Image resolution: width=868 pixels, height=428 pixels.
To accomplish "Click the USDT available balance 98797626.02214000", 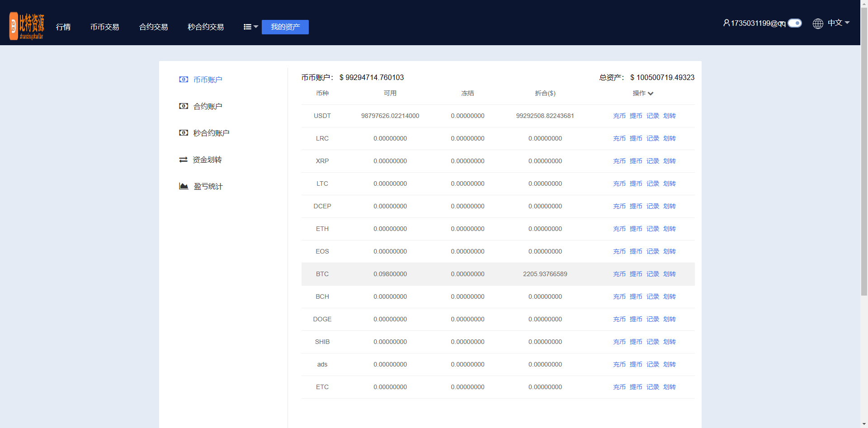I will (390, 116).
